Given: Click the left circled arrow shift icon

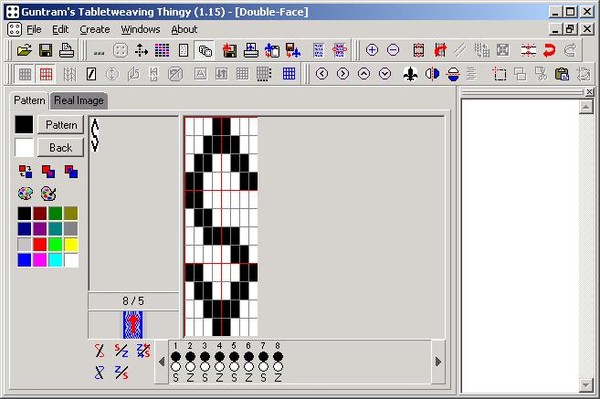Looking at the screenshot, I should coord(322,74).
